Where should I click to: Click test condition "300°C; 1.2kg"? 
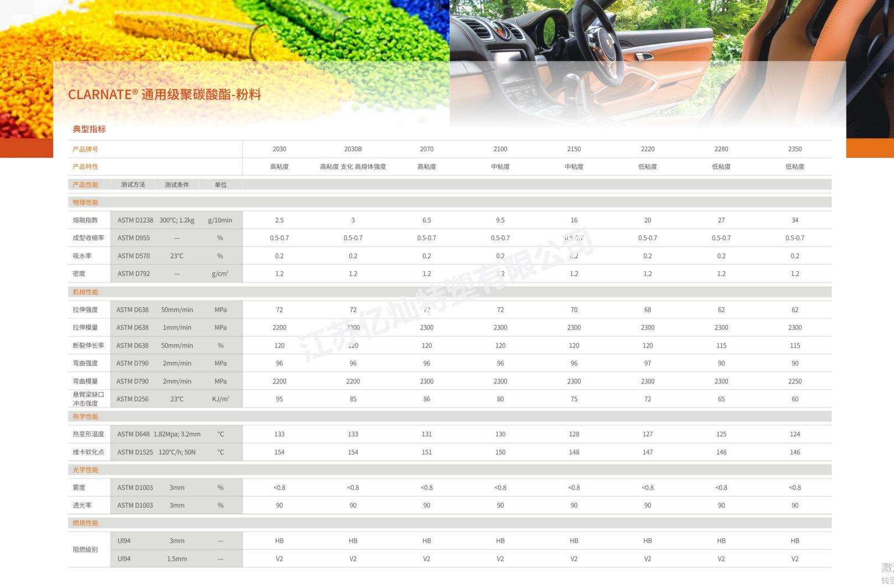click(177, 220)
